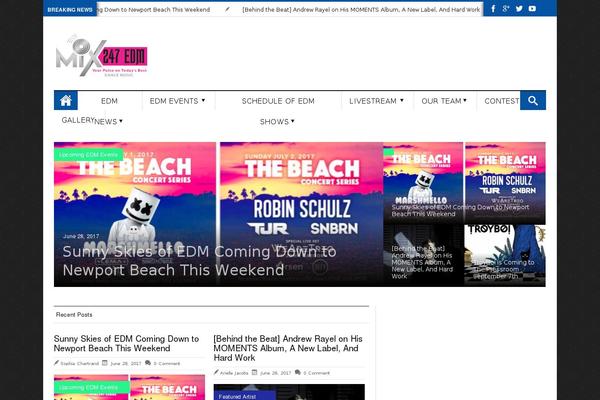600x400 pixels.
Task: Open the Twitter icon
Action: pos(519,8)
